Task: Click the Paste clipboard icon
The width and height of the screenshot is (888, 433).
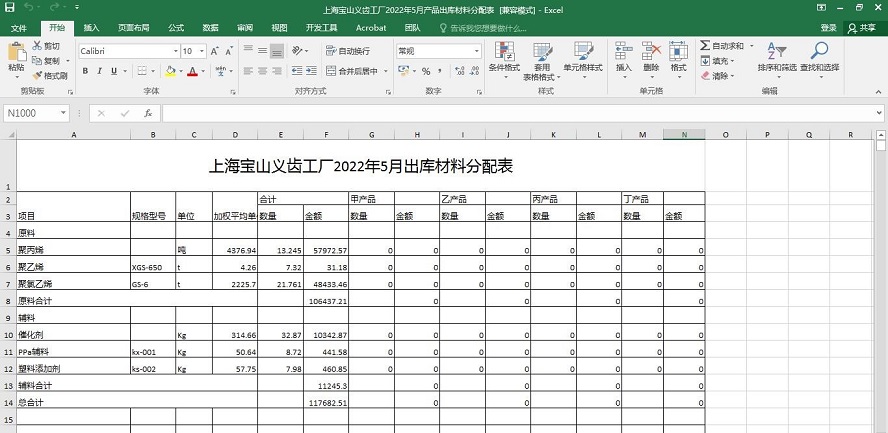Action: tap(17, 52)
